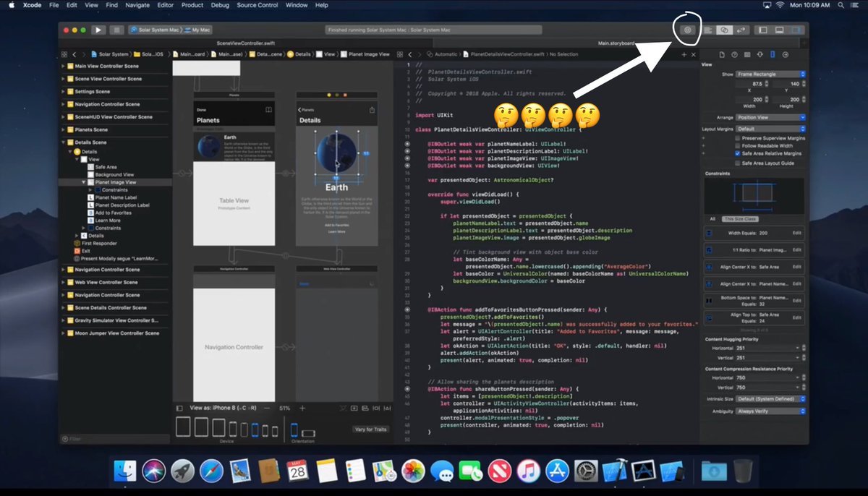Open the Product menu

pyautogui.click(x=192, y=5)
